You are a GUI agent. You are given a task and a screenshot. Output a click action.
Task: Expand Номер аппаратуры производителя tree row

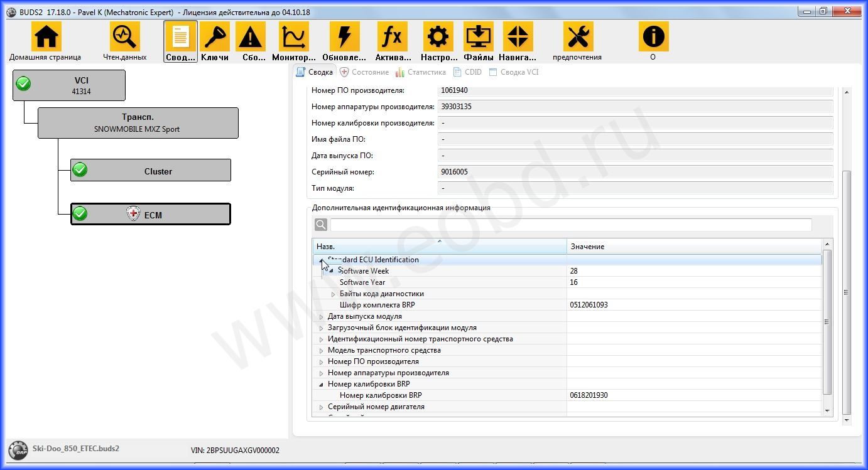pyautogui.click(x=322, y=373)
